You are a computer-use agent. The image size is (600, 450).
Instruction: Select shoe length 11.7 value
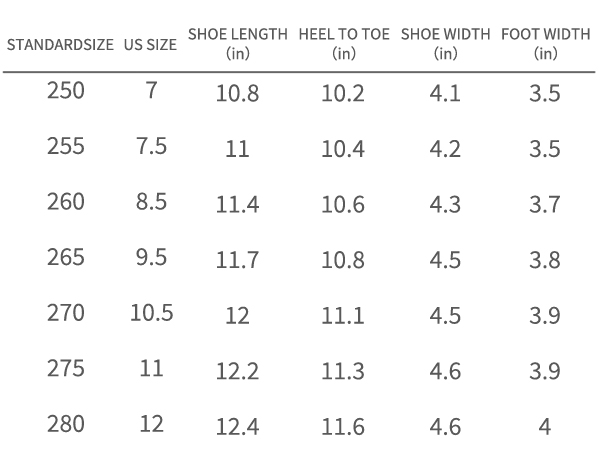point(238,261)
